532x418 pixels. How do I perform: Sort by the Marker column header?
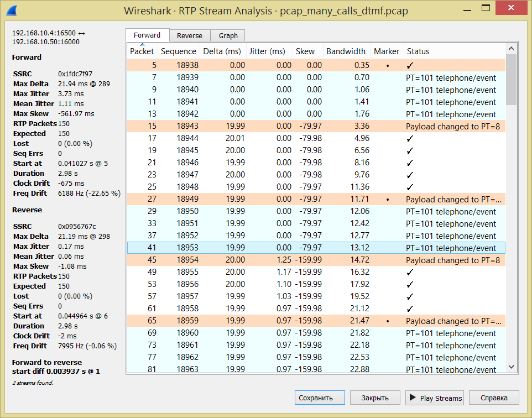pos(387,51)
